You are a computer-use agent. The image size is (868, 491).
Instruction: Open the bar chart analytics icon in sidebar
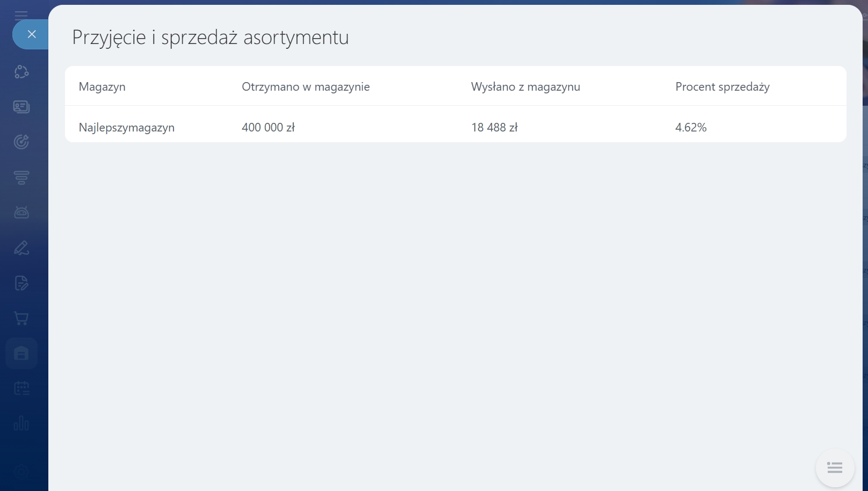[x=21, y=424]
